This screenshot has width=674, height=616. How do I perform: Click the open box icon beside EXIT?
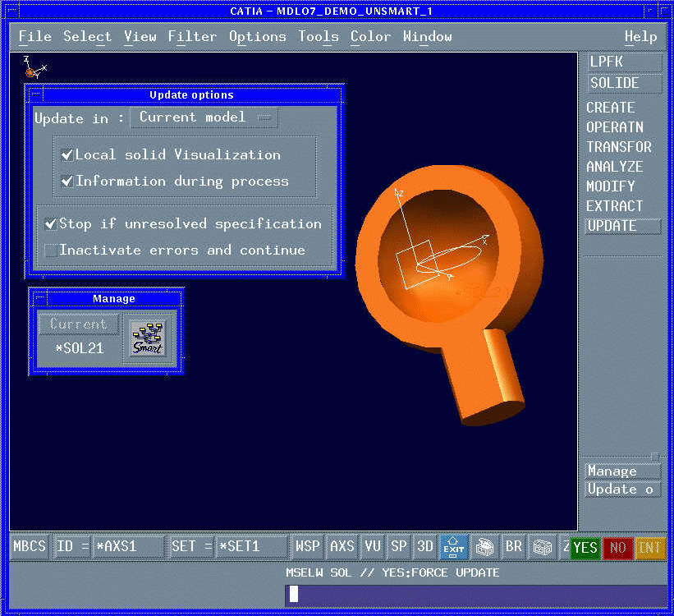[x=484, y=547]
